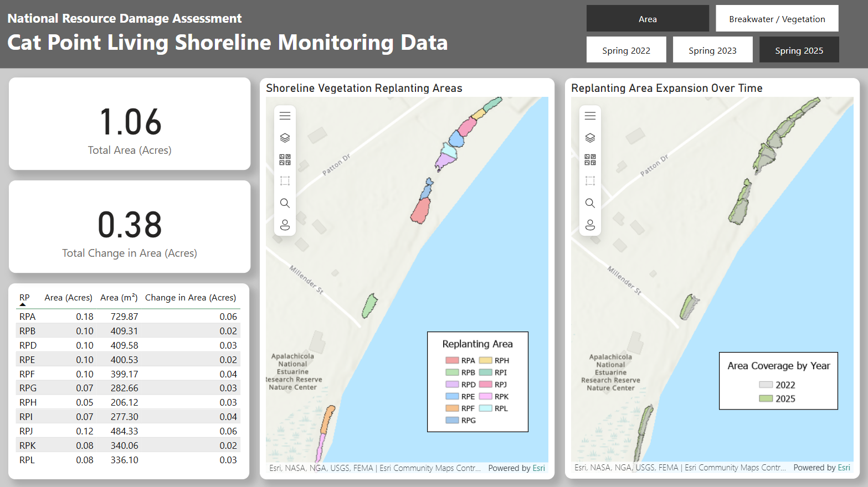
Task: Click the location pin icon on Replanting Area Expansion map
Action: pos(590,225)
